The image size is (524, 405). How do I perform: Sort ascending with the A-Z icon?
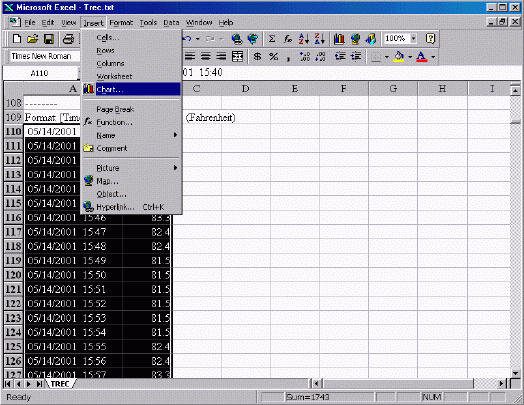coord(304,39)
